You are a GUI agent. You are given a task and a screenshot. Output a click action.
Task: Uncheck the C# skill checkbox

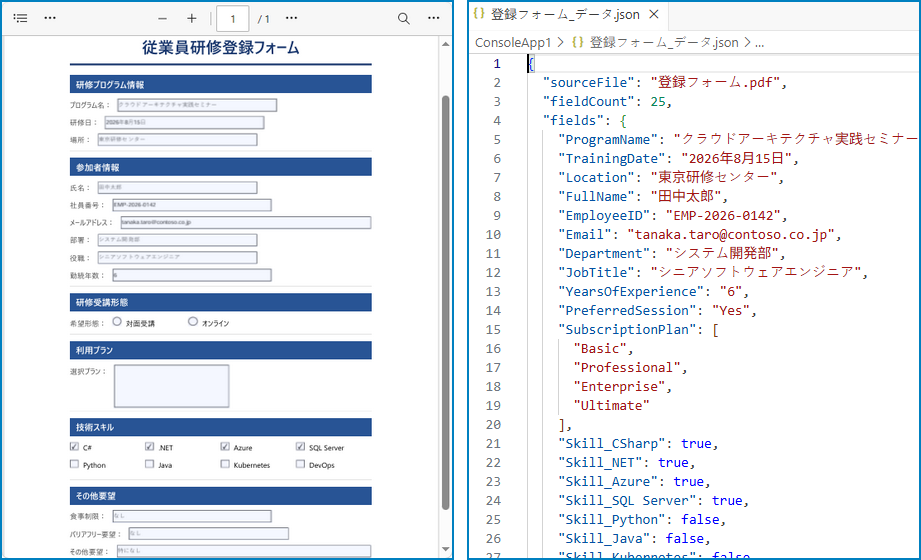(x=74, y=447)
